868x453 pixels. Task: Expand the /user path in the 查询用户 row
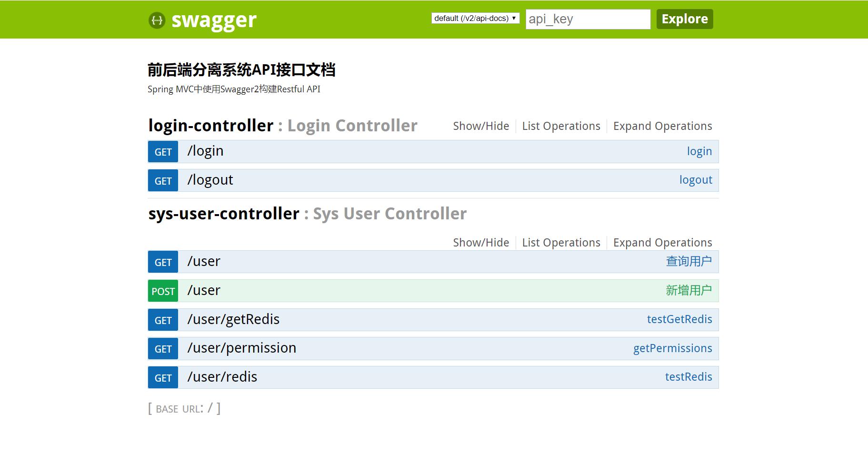click(204, 261)
